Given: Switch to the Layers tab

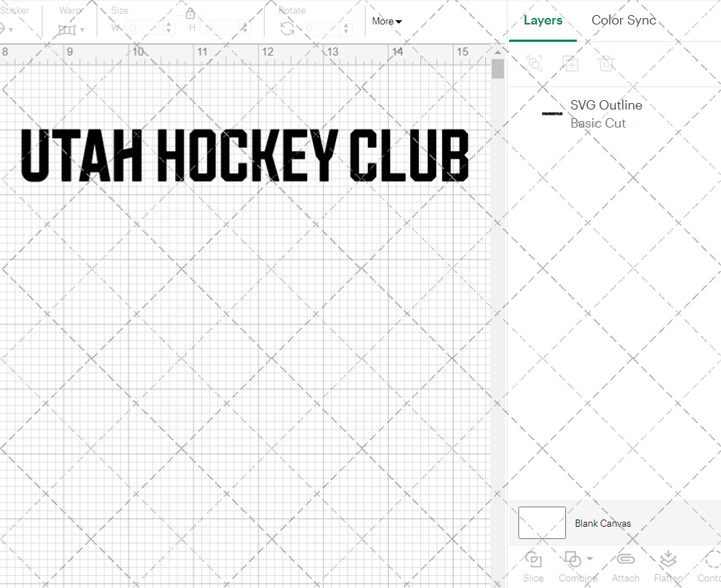Looking at the screenshot, I should coord(543,20).
